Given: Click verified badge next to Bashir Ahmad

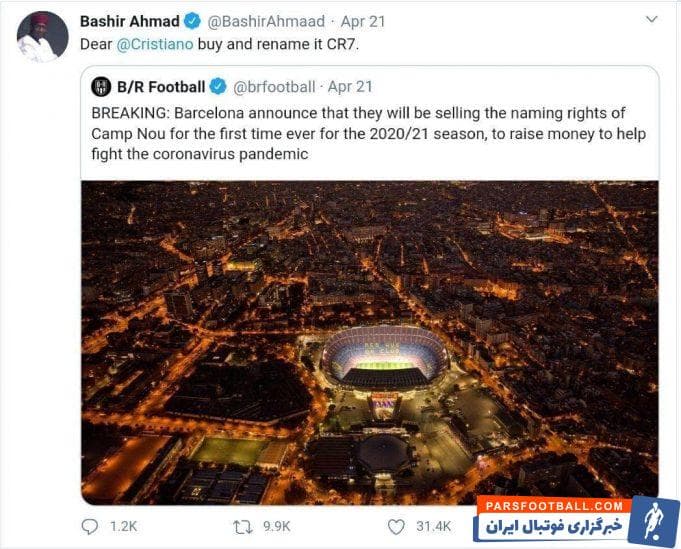Looking at the screenshot, I should click(194, 21).
